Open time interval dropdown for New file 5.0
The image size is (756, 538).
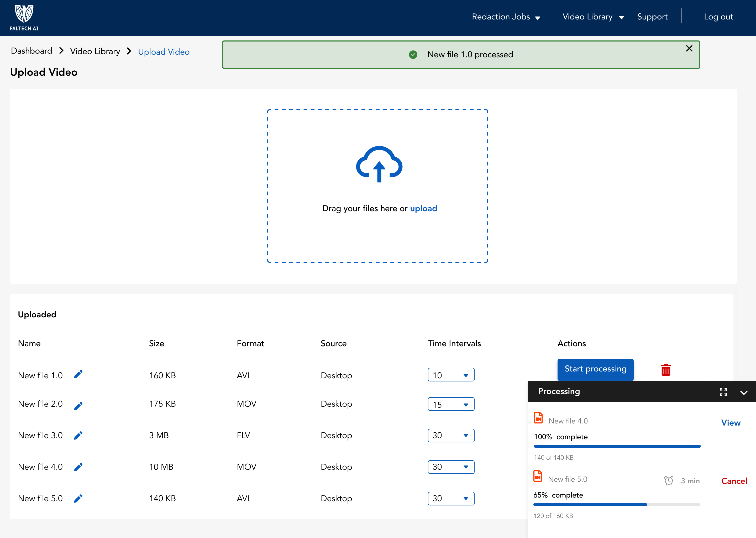(x=451, y=498)
